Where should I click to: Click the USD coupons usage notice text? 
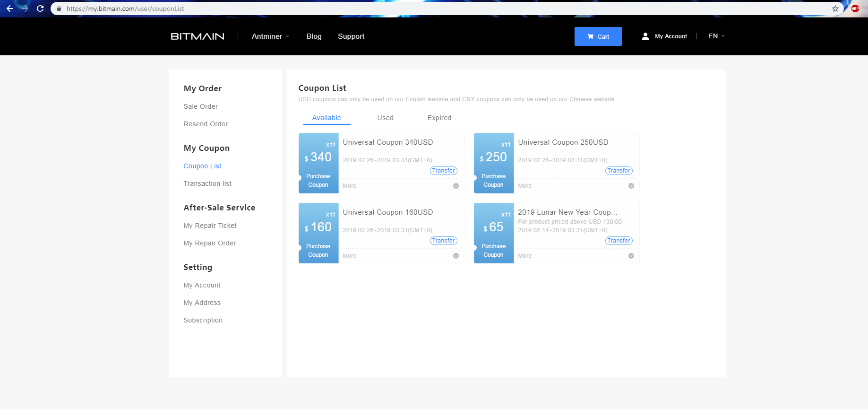(x=457, y=99)
